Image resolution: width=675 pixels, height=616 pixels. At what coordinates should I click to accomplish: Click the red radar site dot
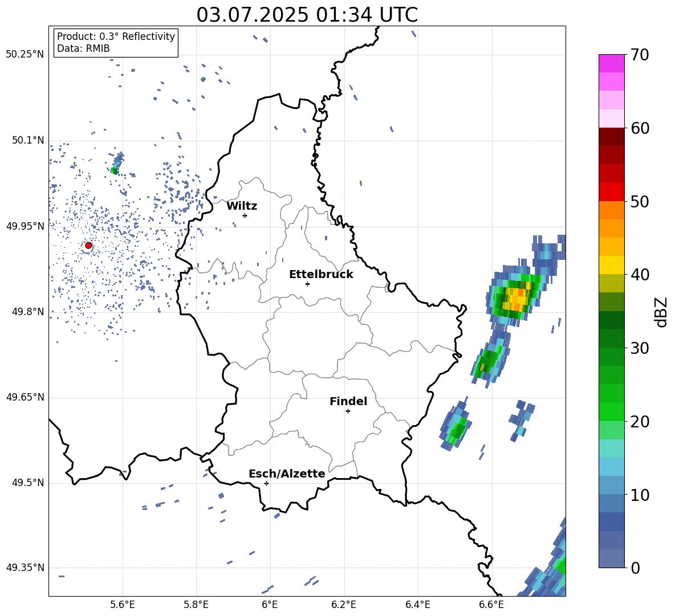88,246
